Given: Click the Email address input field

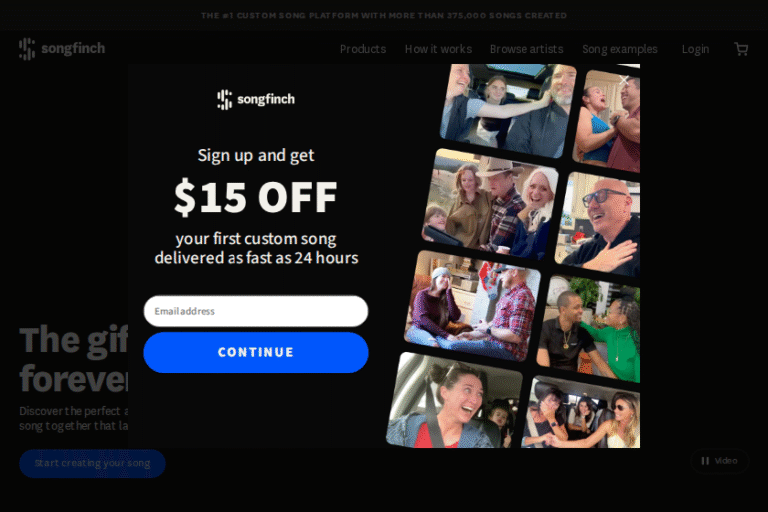Looking at the screenshot, I should (256, 311).
